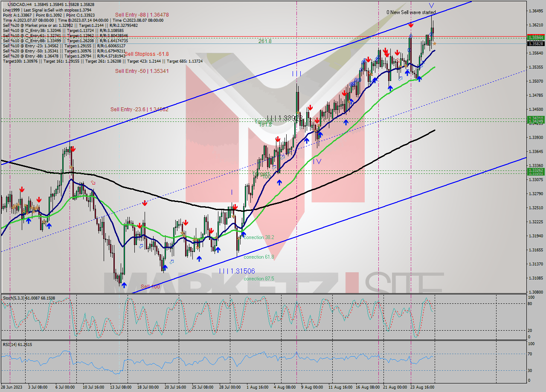
Task: Click the RSI(14) 61.2515 indicator label
Action: [x=17, y=344]
